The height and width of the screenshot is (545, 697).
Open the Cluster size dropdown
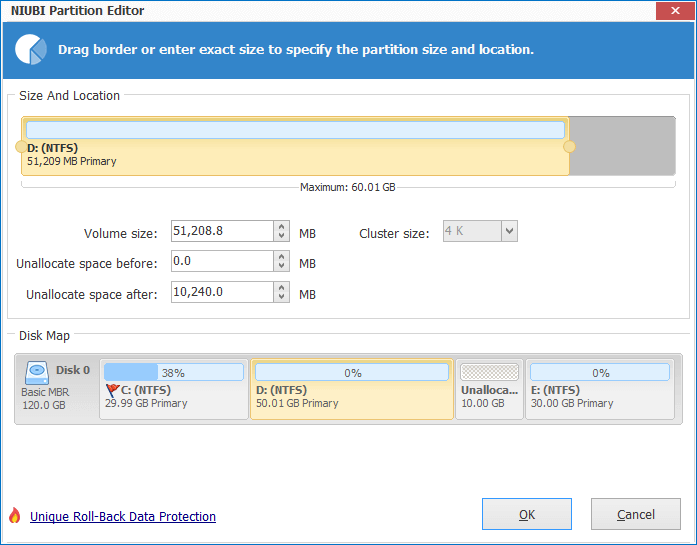point(509,231)
